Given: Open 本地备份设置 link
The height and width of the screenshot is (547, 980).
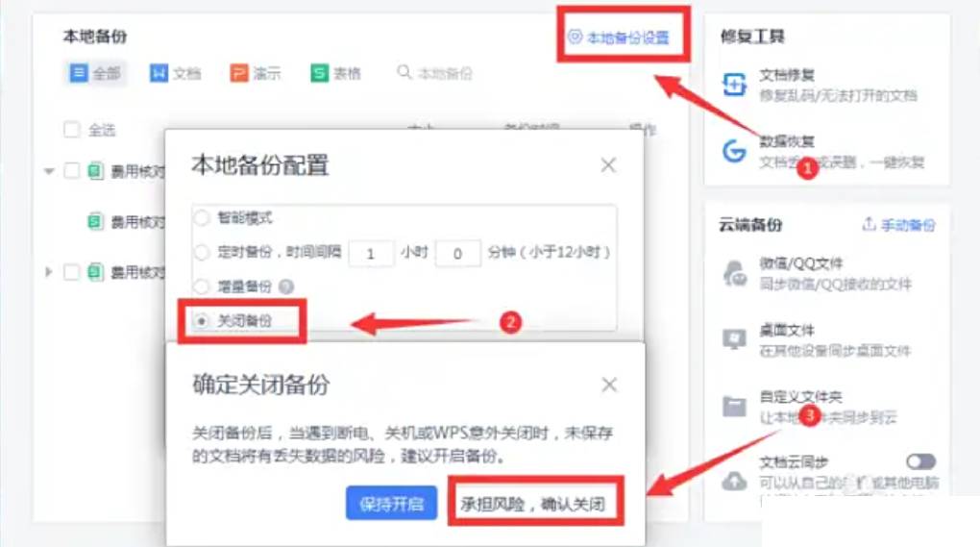Looking at the screenshot, I should [619, 37].
